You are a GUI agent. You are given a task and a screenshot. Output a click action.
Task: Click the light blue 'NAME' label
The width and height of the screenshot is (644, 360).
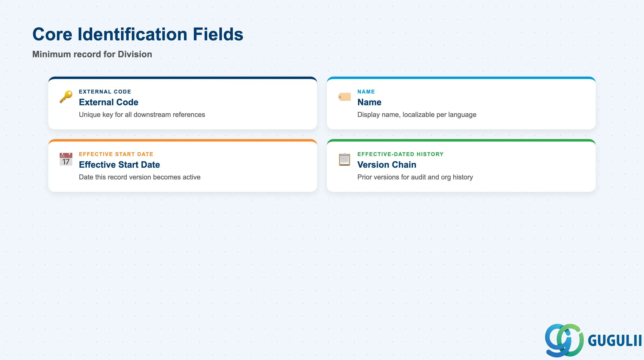pyautogui.click(x=366, y=92)
